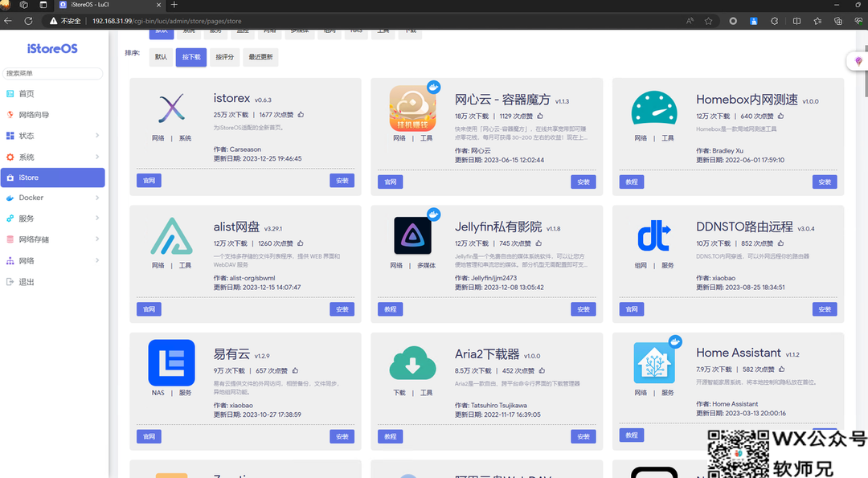Like alist网盘 with the thumbs-up icon
The width and height of the screenshot is (868, 478).
[300, 243]
